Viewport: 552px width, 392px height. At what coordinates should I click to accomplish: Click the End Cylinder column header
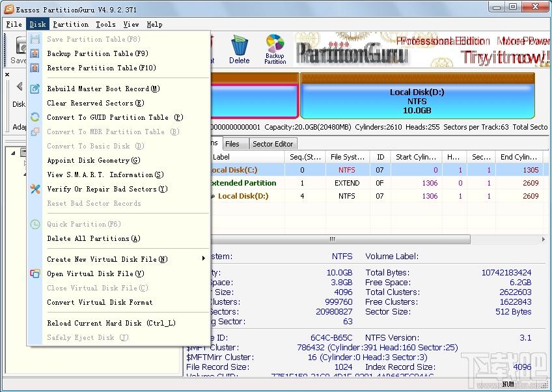point(519,157)
